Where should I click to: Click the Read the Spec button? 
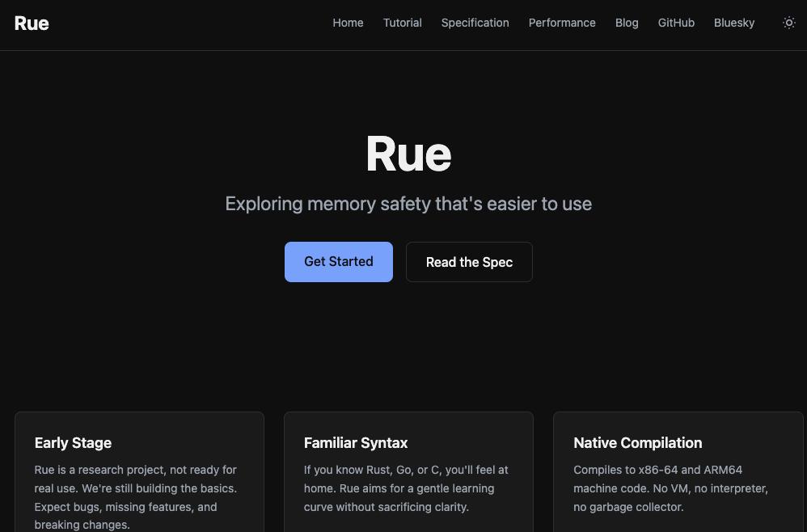(x=469, y=262)
